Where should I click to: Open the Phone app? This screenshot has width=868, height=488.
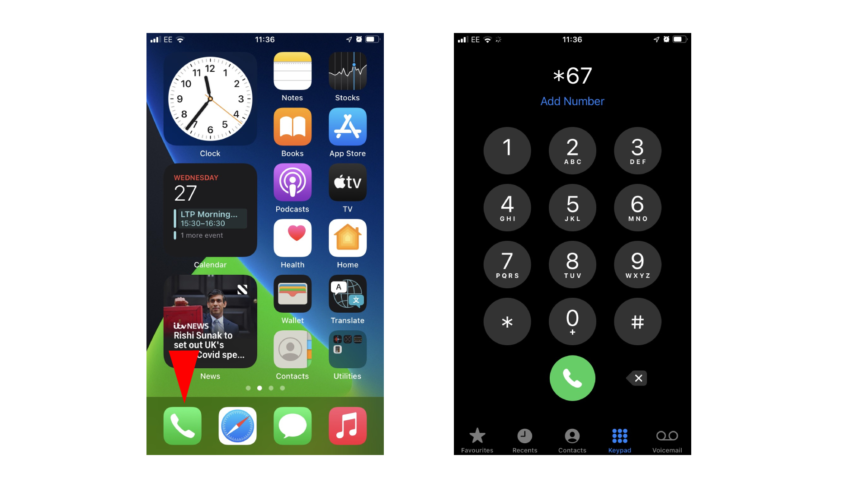click(x=184, y=425)
